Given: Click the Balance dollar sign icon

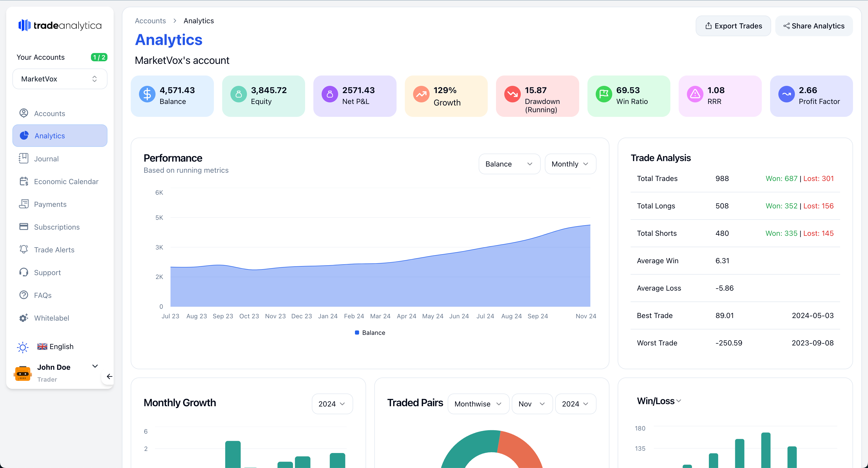Looking at the screenshot, I should pos(147,94).
